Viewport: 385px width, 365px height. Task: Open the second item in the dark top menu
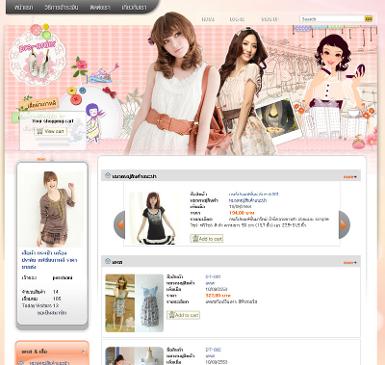(x=61, y=7)
